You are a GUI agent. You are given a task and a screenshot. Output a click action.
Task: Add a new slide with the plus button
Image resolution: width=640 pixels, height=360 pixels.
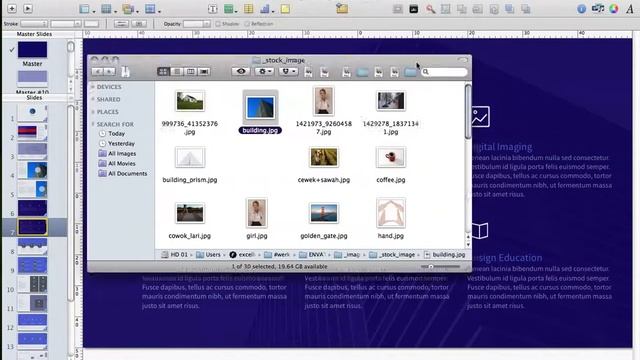point(12,8)
